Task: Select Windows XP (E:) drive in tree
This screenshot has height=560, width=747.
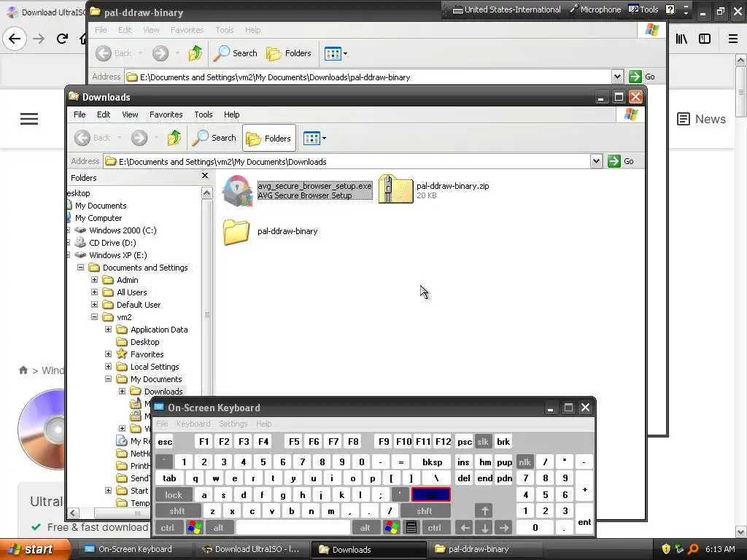Action: pos(117,255)
